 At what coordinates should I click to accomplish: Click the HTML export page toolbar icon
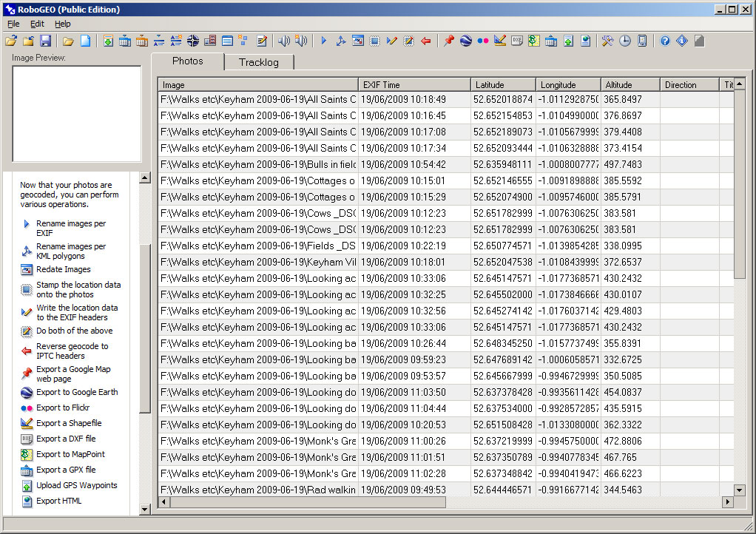[x=585, y=41]
